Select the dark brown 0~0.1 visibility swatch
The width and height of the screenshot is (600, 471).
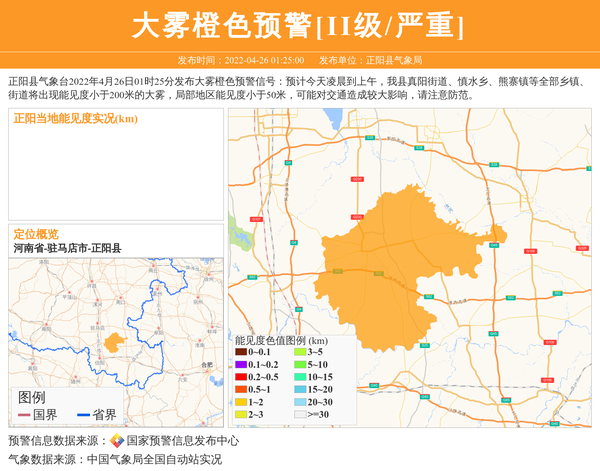240,352
